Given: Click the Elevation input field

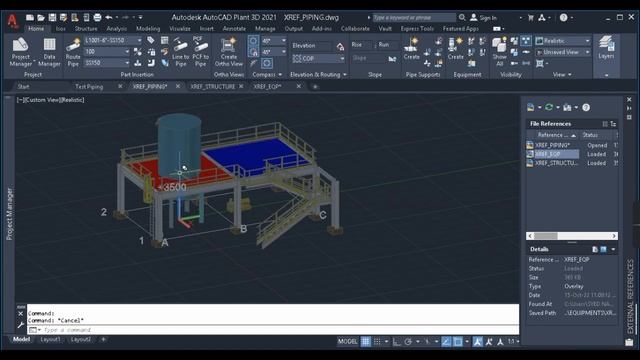Looking at the screenshot, I should click(x=311, y=46).
